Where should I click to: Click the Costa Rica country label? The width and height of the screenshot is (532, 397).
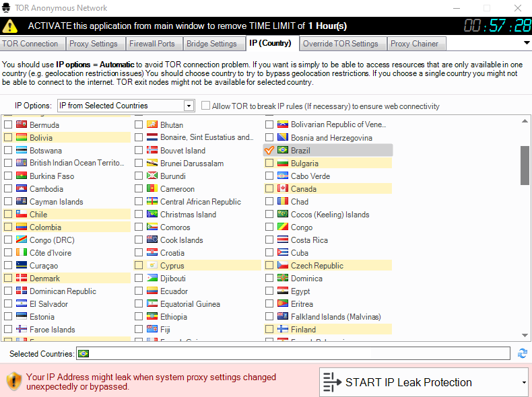[309, 240]
